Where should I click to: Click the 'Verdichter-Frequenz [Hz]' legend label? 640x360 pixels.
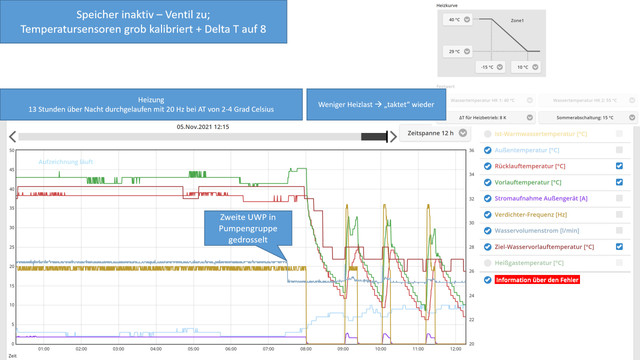[531, 215]
